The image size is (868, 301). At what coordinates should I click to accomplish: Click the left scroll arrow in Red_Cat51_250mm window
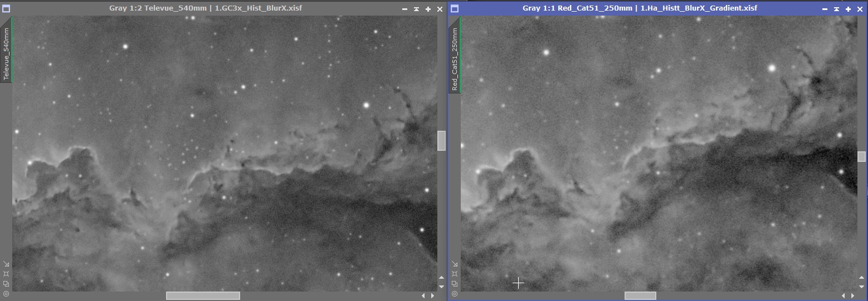tap(843, 295)
